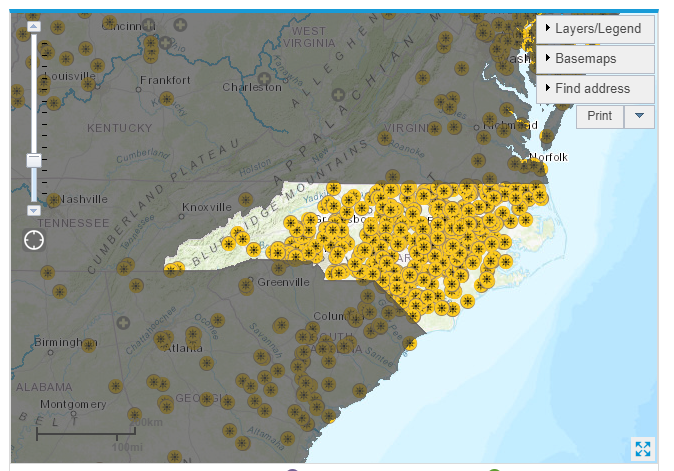
Task: Click the zoom slider handle
Action: click(x=33, y=160)
